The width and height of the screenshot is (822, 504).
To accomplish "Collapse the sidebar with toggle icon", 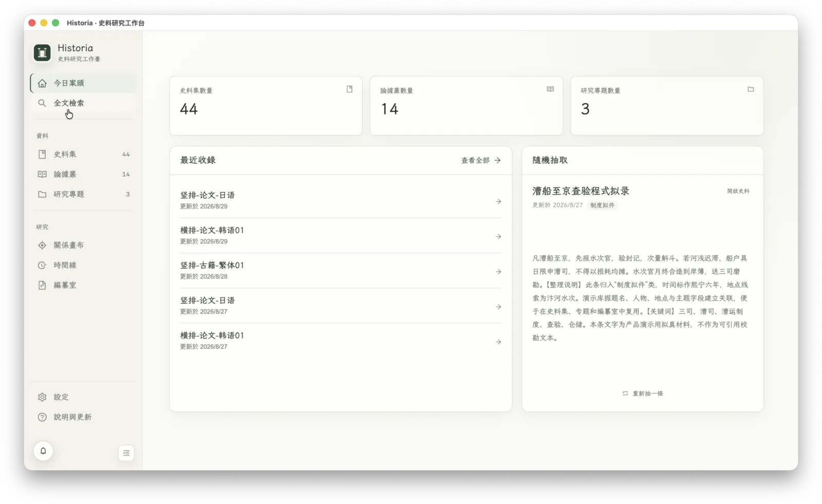I will pos(126,453).
